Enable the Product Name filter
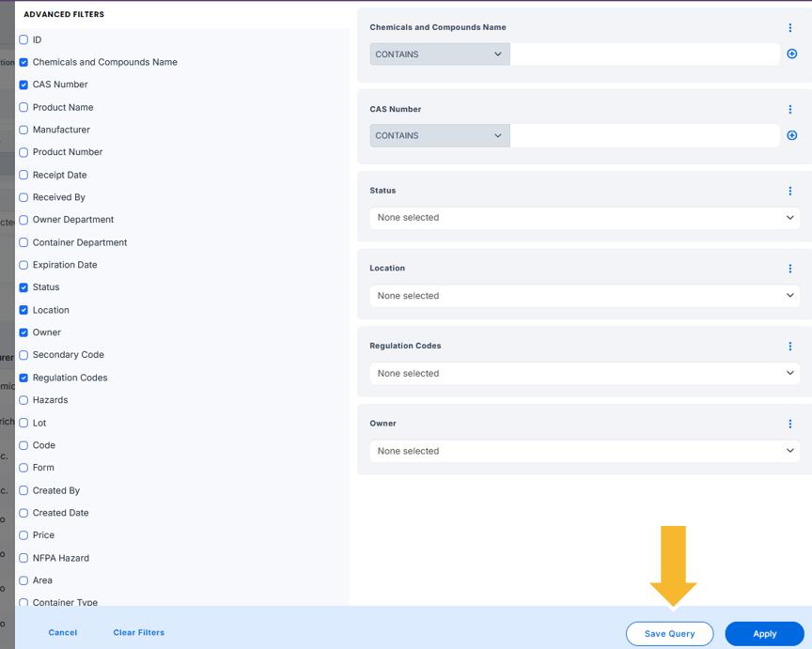Image resolution: width=812 pixels, height=649 pixels. pyautogui.click(x=23, y=107)
